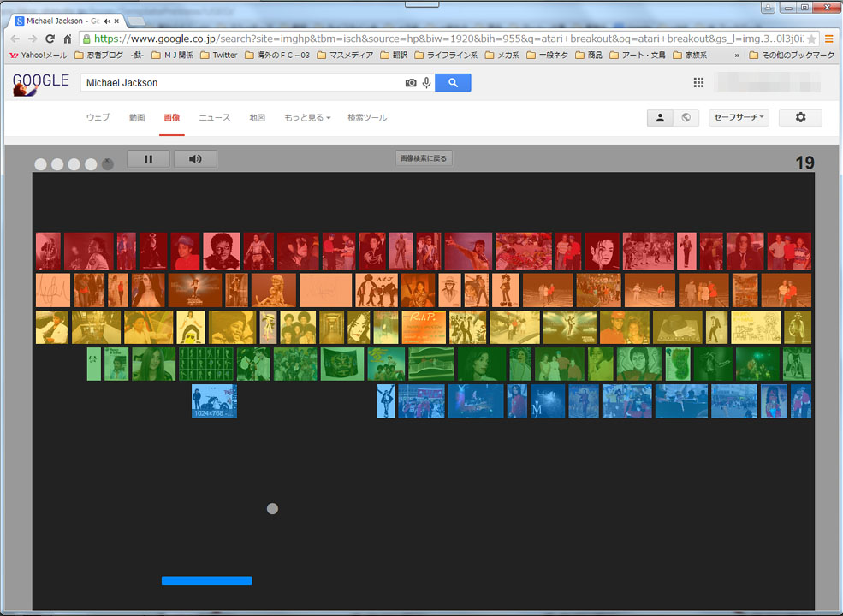Switch to the 動画 tab

137,118
